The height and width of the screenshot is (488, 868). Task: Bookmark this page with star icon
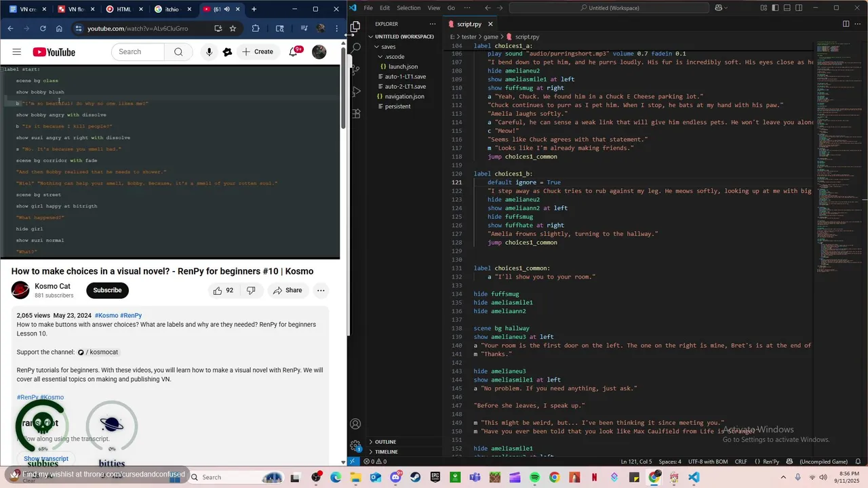(233, 28)
